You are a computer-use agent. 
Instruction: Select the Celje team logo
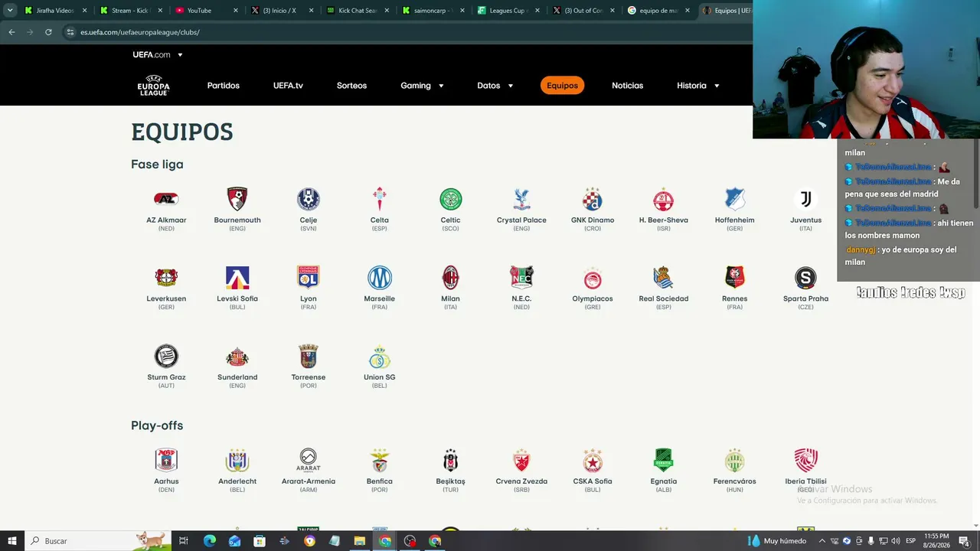[309, 200]
